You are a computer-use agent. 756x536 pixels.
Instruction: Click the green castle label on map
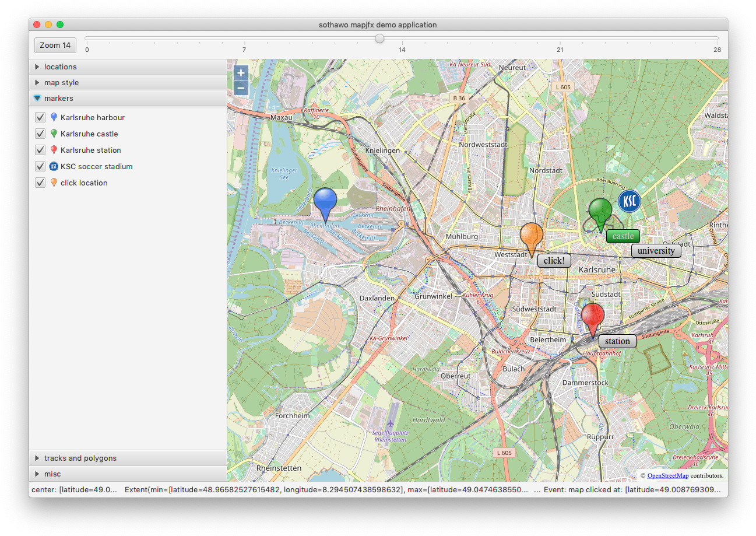(623, 236)
